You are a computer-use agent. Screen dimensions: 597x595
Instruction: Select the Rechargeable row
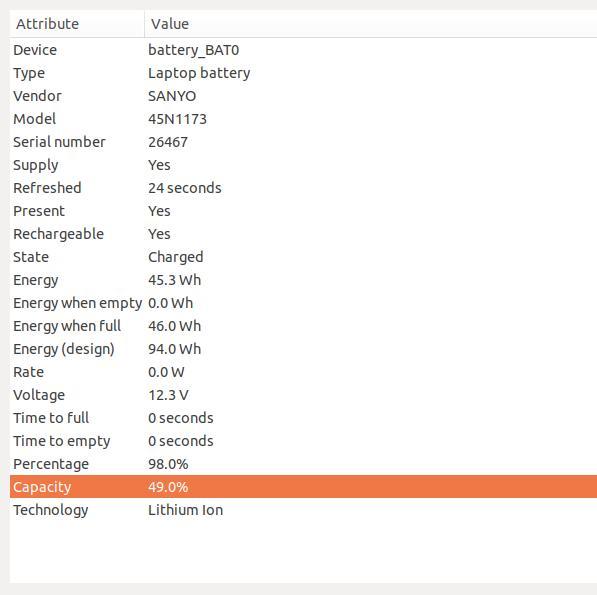pyautogui.click(x=303, y=234)
